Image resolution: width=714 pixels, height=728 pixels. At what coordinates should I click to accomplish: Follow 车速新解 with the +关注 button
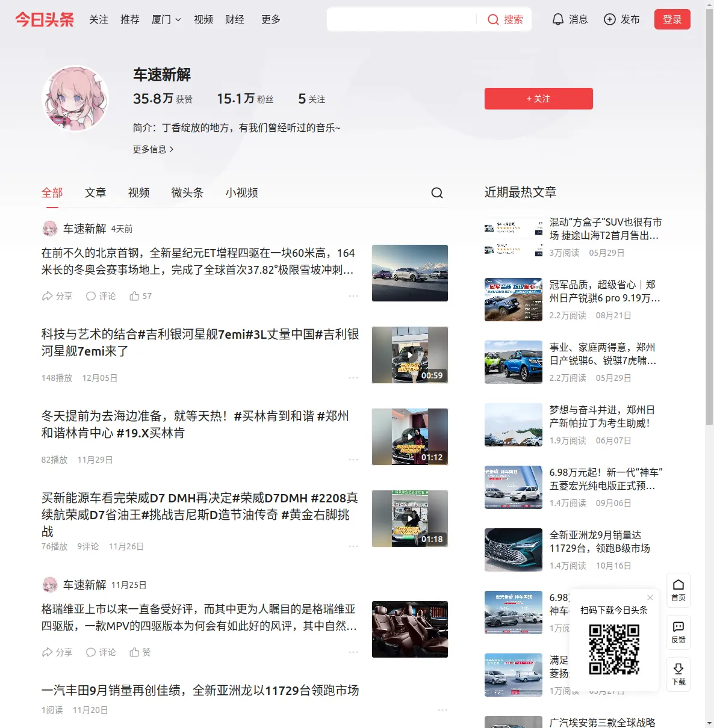(539, 99)
